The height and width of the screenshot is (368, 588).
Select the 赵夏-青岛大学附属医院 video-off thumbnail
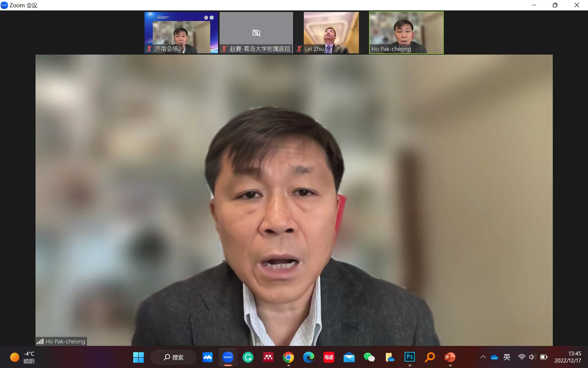(x=256, y=33)
